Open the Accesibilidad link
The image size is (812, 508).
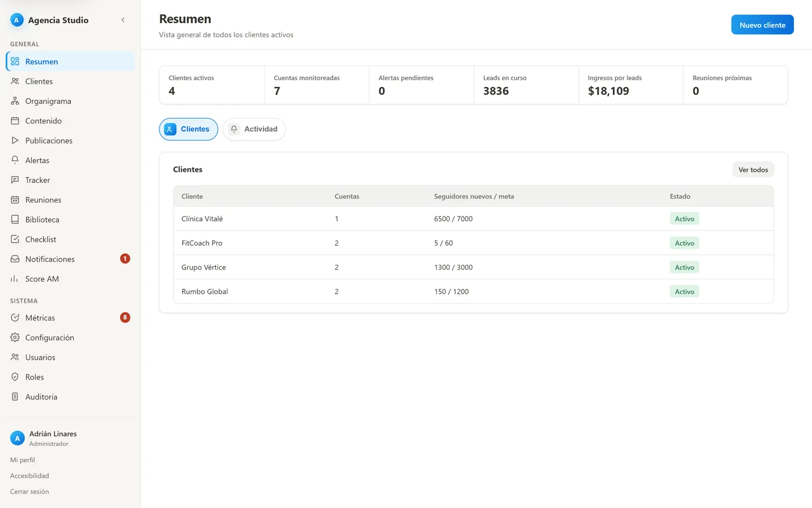point(30,475)
